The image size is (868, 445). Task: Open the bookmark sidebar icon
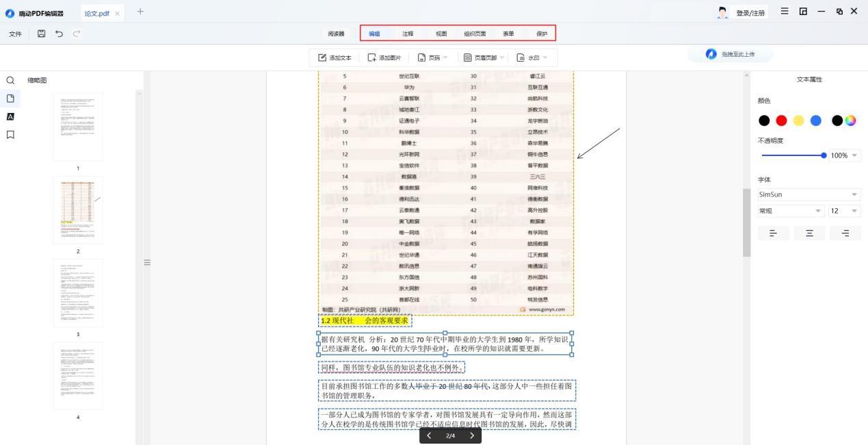(x=10, y=134)
